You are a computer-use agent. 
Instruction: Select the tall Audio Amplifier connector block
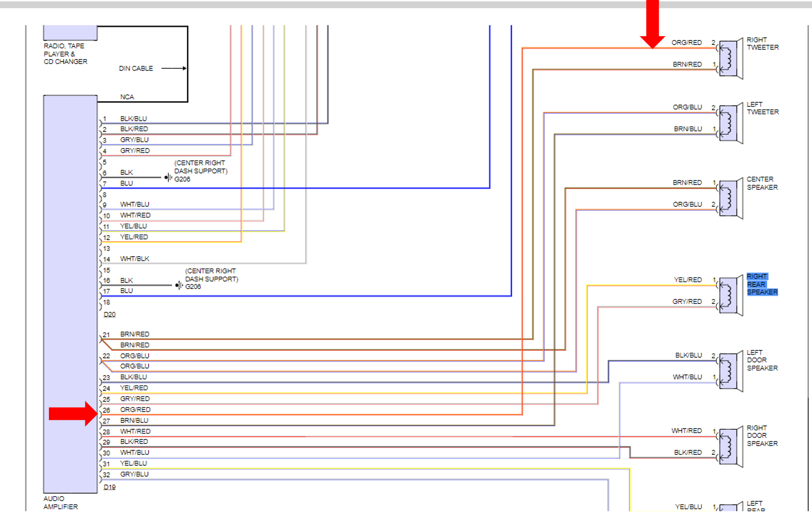pos(70,294)
